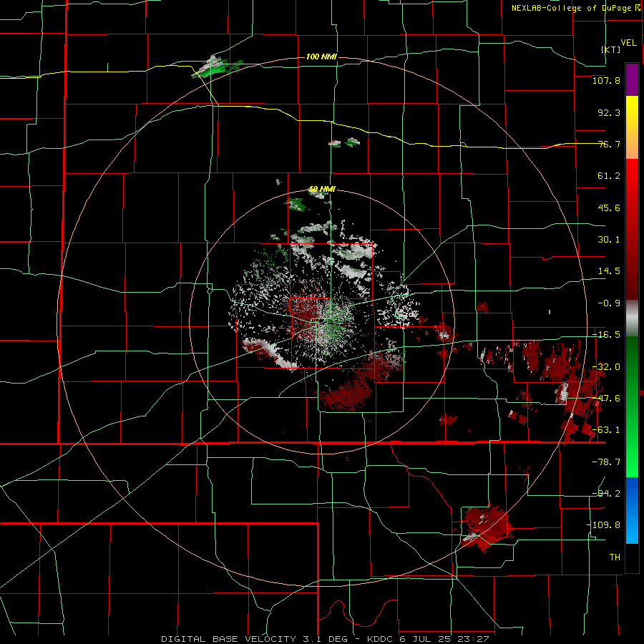Viewport: 644px width, 644px height.
Task: Click the [KT] units label
Action: tap(611, 49)
